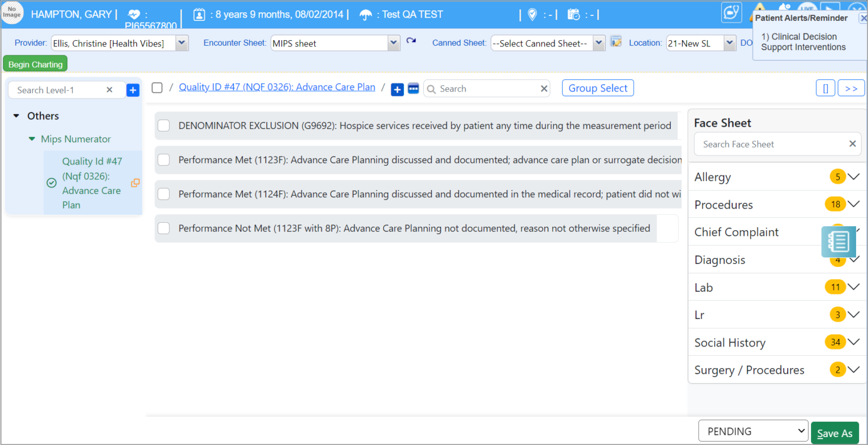Screen dimensions: 868x445
Task: Open Quality ID #47 breadcrumb link
Action: click(x=277, y=87)
